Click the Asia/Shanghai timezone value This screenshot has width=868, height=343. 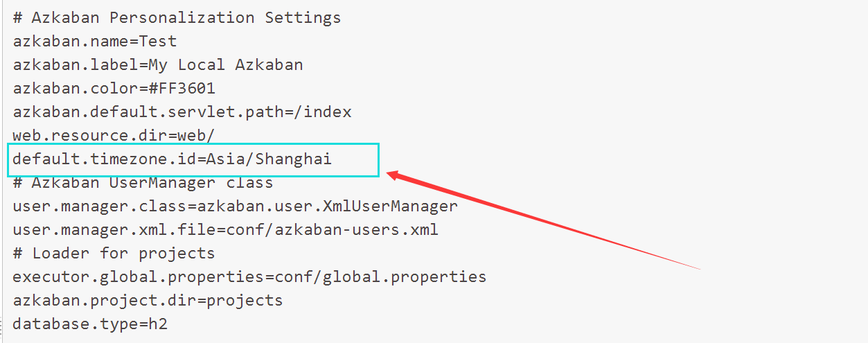click(269, 159)
